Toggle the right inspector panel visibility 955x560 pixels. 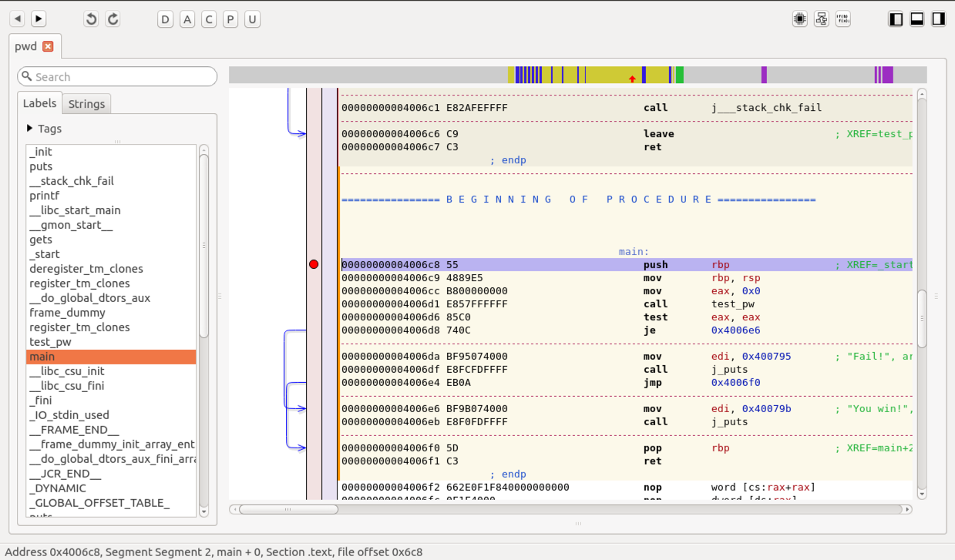coord(939,19)
